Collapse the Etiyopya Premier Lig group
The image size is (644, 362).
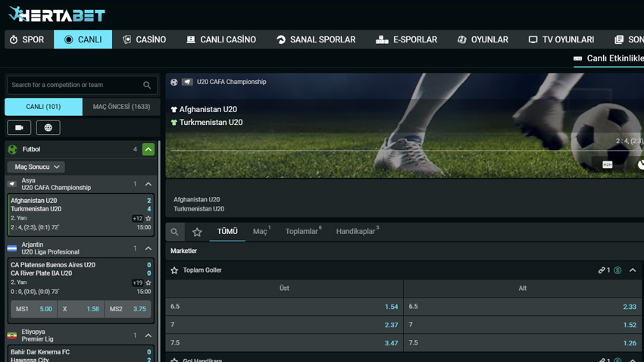point(148,335)
